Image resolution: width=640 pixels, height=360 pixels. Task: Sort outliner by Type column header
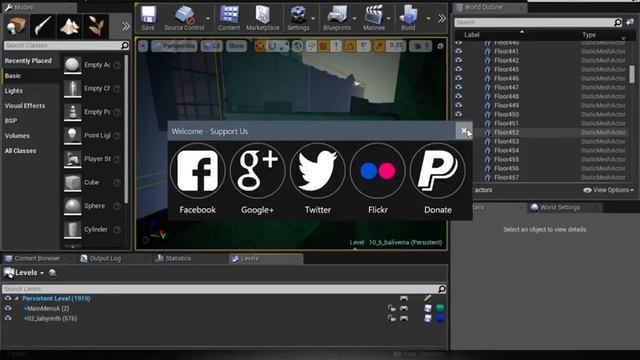(x=589, y=35)
